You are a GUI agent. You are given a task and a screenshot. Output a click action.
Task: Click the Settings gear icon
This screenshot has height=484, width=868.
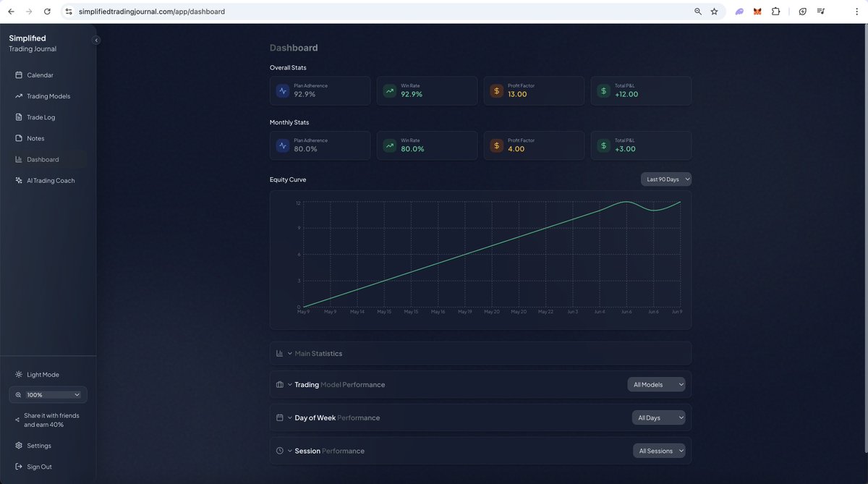point(19,446)
